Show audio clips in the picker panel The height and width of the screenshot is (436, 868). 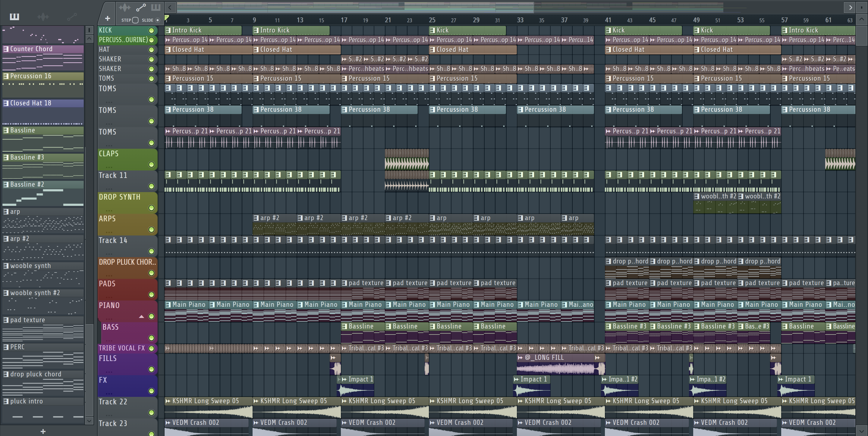(x=43, y=17)
